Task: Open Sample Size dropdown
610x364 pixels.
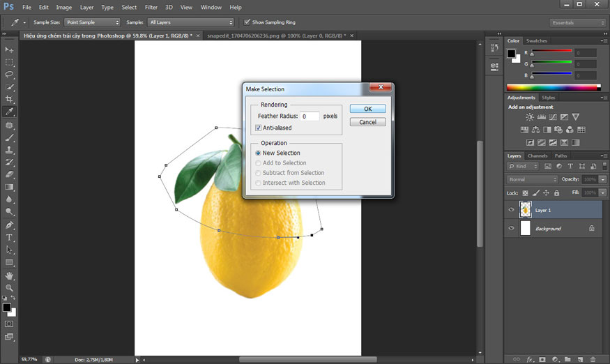Action: pos(92,22)
